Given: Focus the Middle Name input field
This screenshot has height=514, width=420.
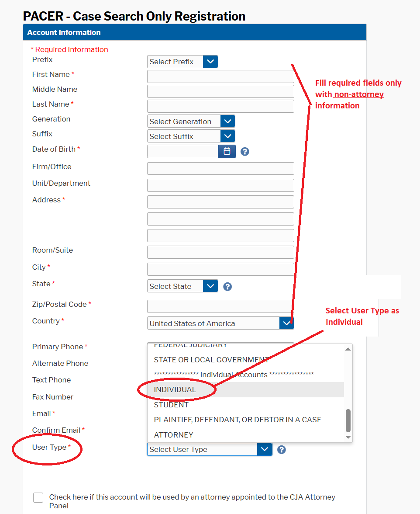Looking at the screenshot, I should click(220, 91).
